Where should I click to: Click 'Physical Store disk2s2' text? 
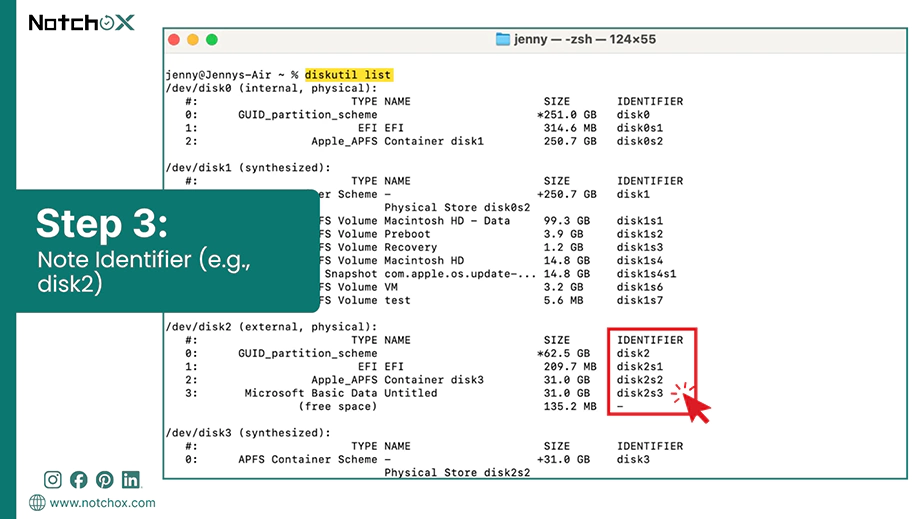(457, 473)
